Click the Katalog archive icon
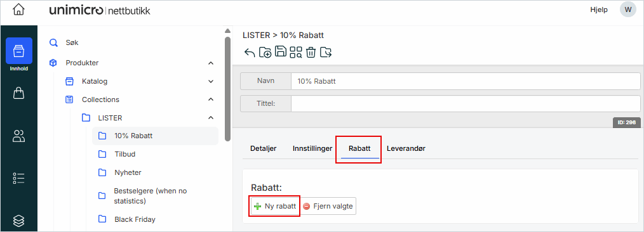 [69, 81]
